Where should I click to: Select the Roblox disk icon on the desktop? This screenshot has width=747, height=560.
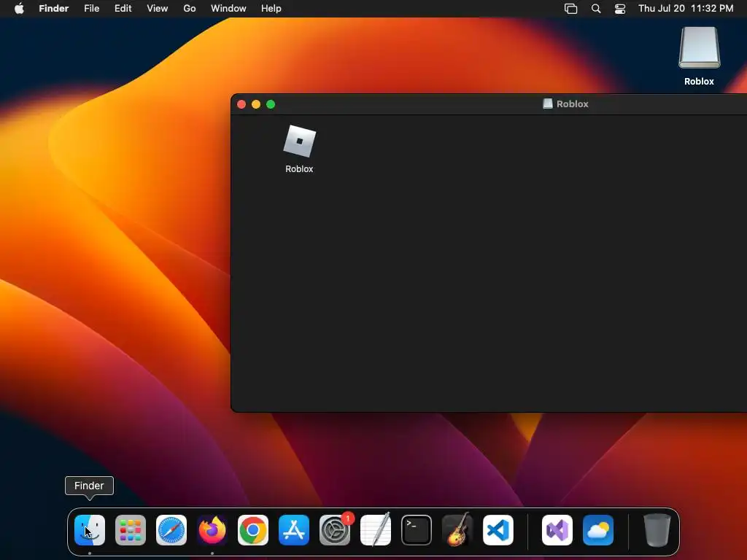(700, 47)
